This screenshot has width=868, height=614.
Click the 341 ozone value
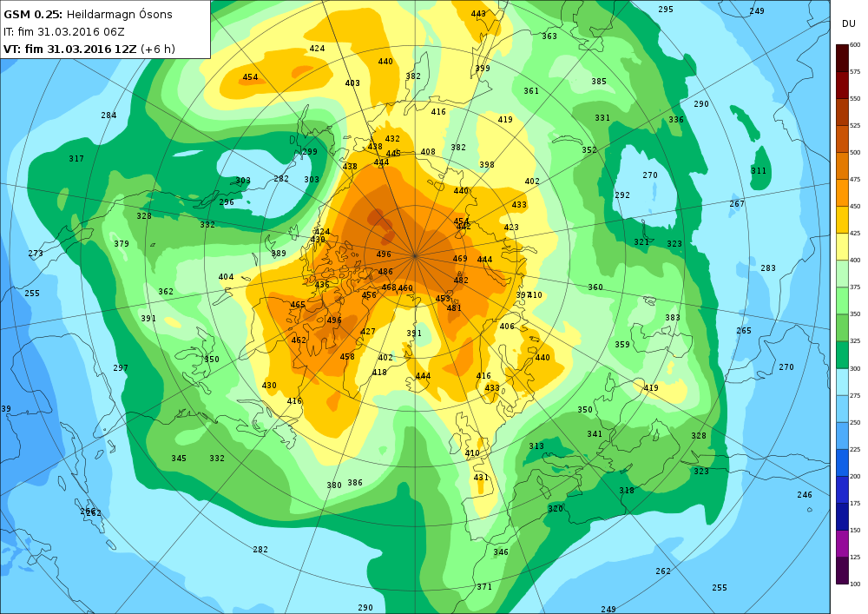tap(595, 433)
